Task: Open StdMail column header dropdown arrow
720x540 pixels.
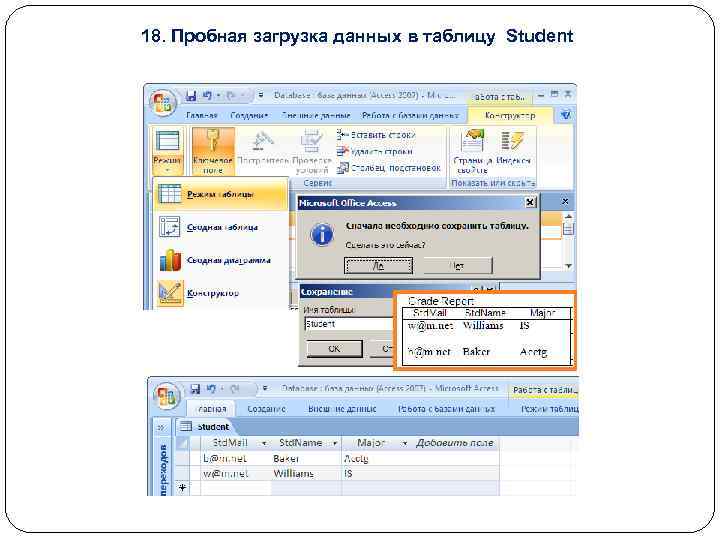Action: click(x=264, y=444)
